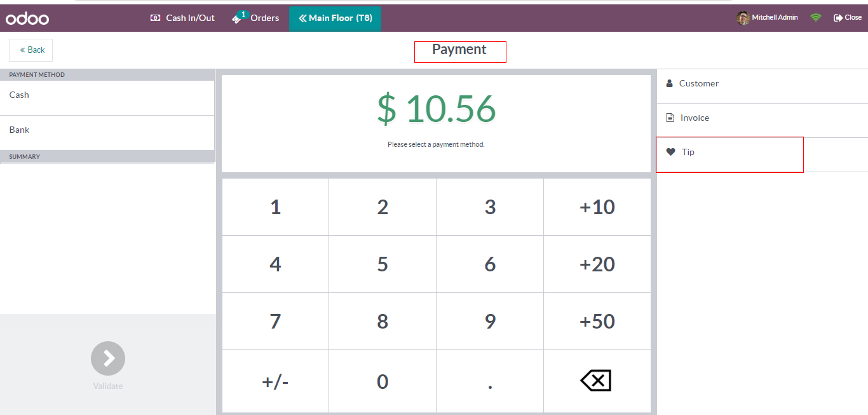Click the Validate arrow circle icon
This screenshot has width=868, height=415.
pos(108,358)
